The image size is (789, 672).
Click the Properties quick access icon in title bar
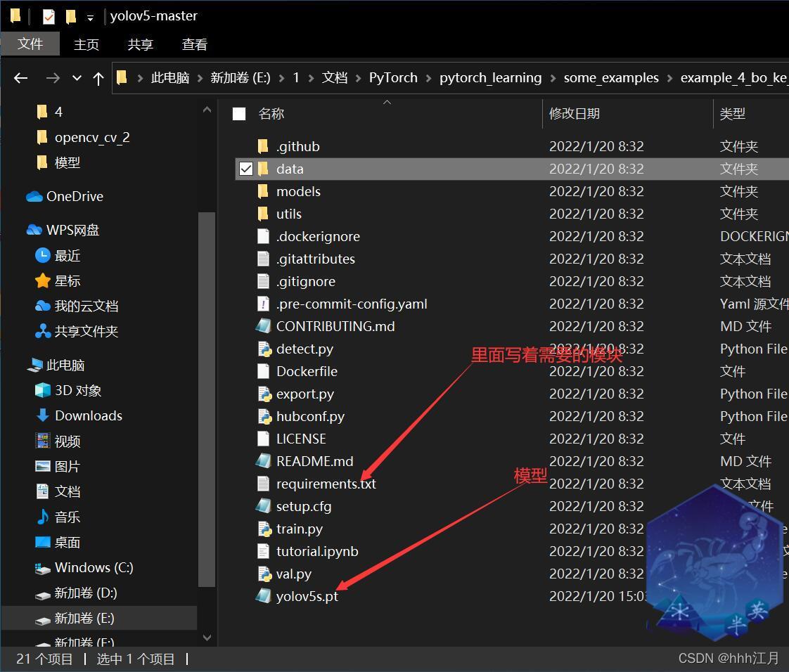49,17
